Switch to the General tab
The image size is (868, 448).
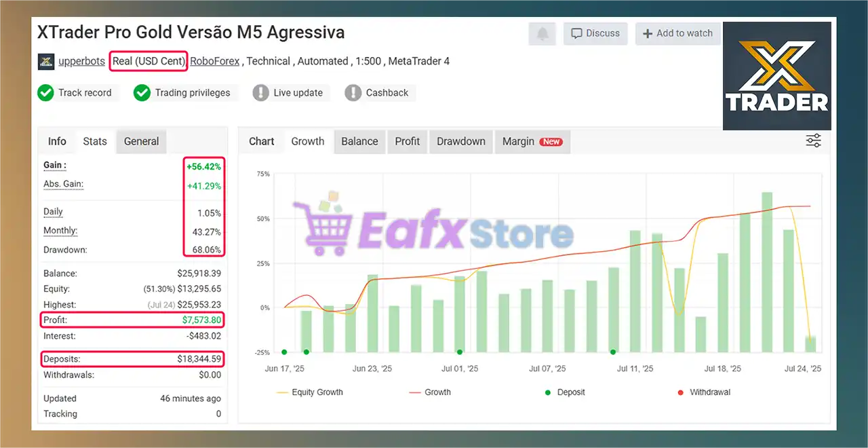[141, 141]
